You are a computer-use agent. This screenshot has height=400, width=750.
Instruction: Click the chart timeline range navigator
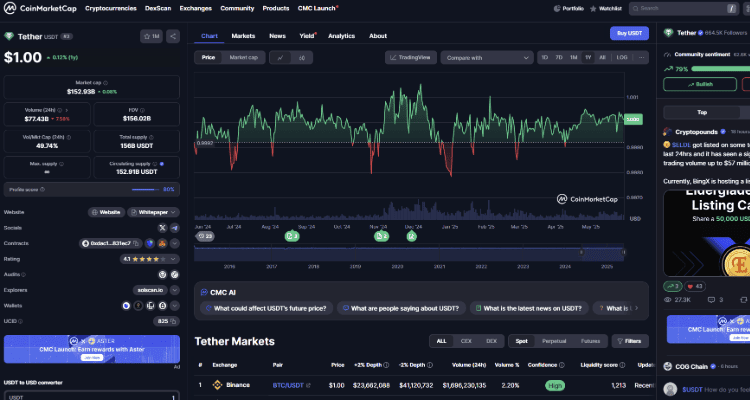click(409, 253)
